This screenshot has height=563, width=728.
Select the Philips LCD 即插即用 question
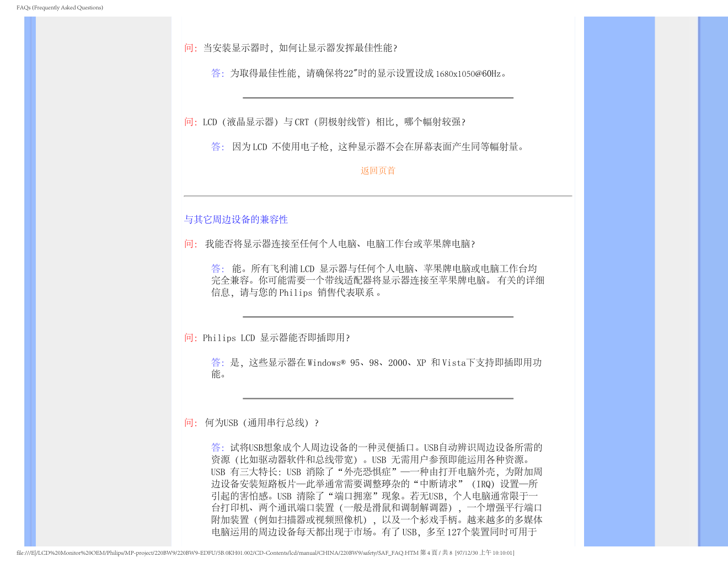[x=276, y=338]
